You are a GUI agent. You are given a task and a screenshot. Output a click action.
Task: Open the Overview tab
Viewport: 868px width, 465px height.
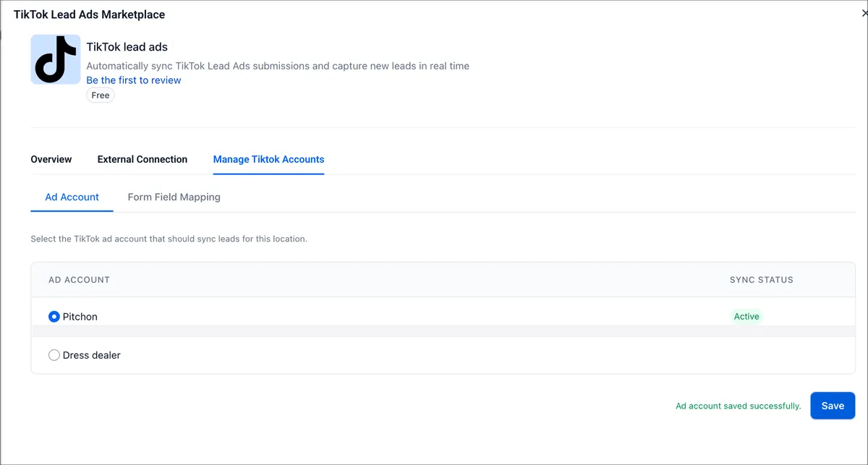coord(51,159)
